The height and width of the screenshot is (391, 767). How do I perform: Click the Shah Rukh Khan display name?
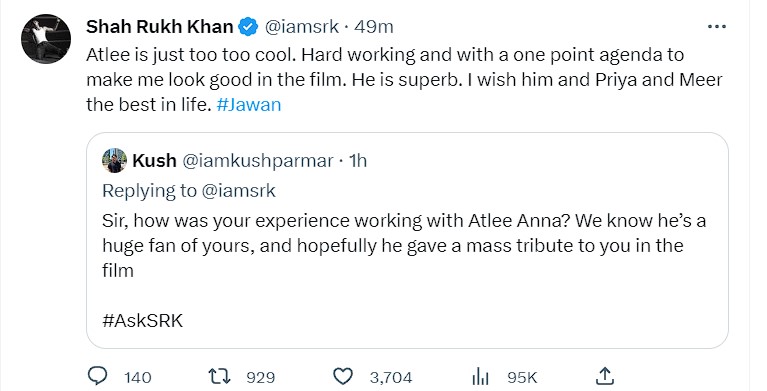click(x=159, y=27)
